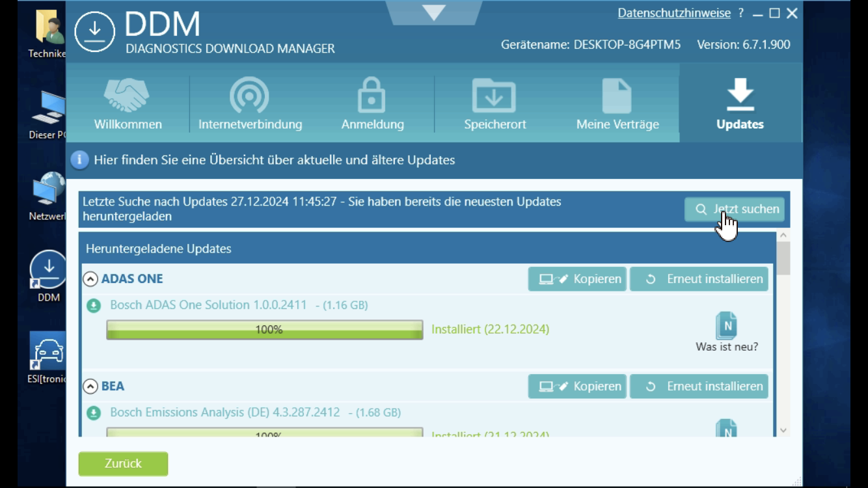Click green download icon beside Bosch ADAS One
Image resolution: width=868 pixels, height=488 pixels.
tap(94, 305)
